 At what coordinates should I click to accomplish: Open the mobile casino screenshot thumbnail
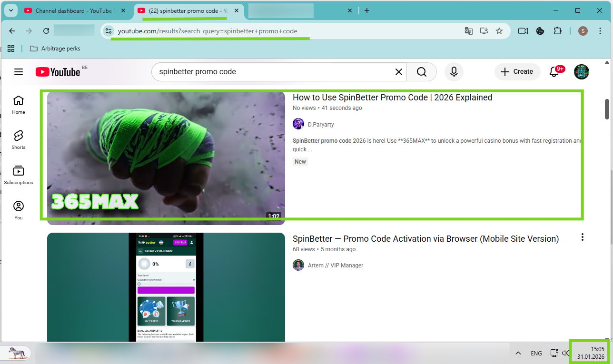click(166, 287)
